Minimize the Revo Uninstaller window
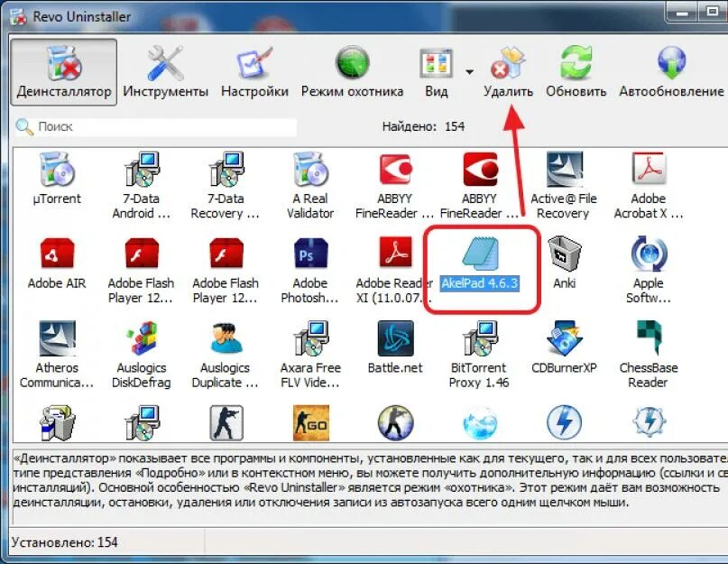The height and width of the screenshot is (564, 728). pyautogui.click(x=682, y=13)
